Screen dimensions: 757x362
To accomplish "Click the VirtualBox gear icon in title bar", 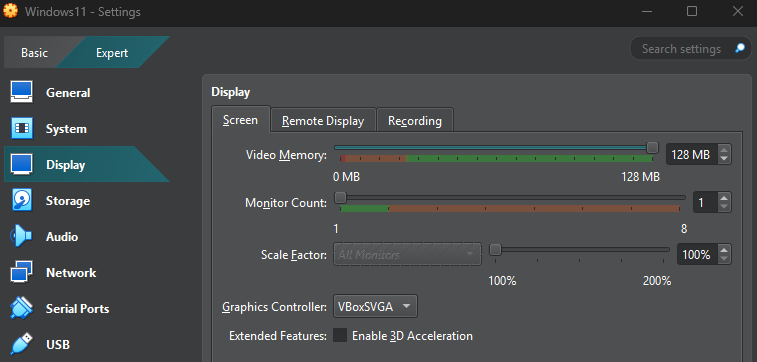I will [10, 11].
